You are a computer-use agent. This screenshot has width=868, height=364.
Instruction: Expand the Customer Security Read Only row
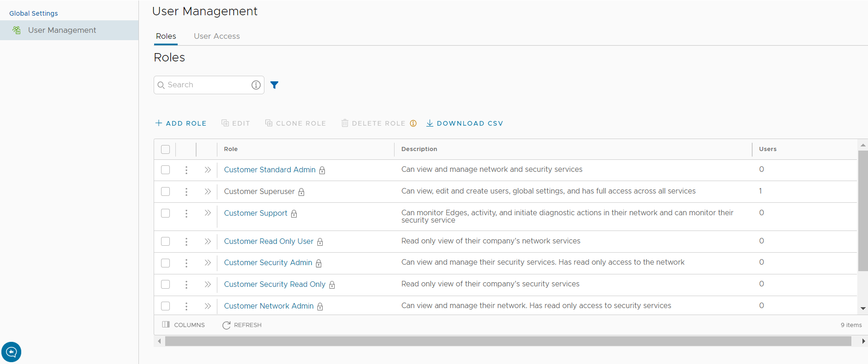click(208, 284)
